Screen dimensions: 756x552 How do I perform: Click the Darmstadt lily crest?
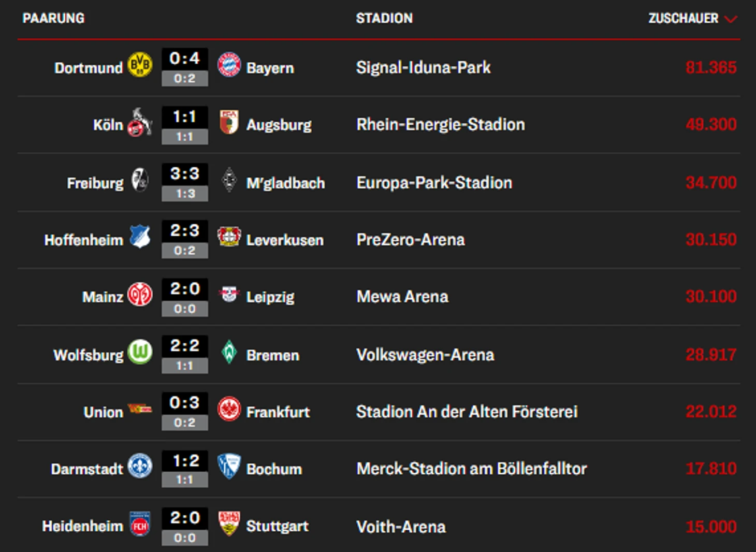[x=140, y=466]
